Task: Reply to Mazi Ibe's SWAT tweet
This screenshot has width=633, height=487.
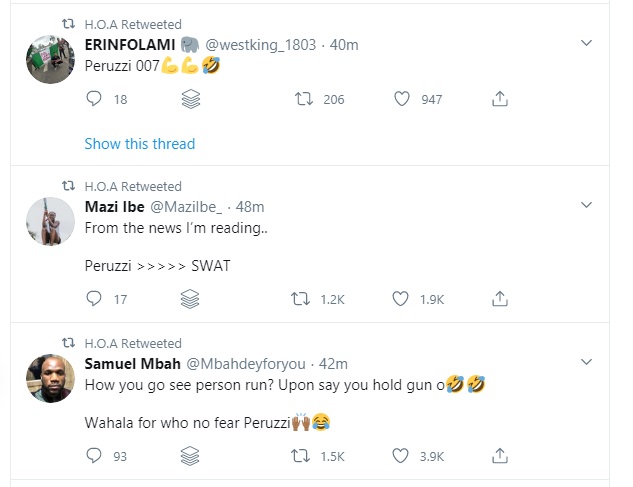Action: click(95, 298)
